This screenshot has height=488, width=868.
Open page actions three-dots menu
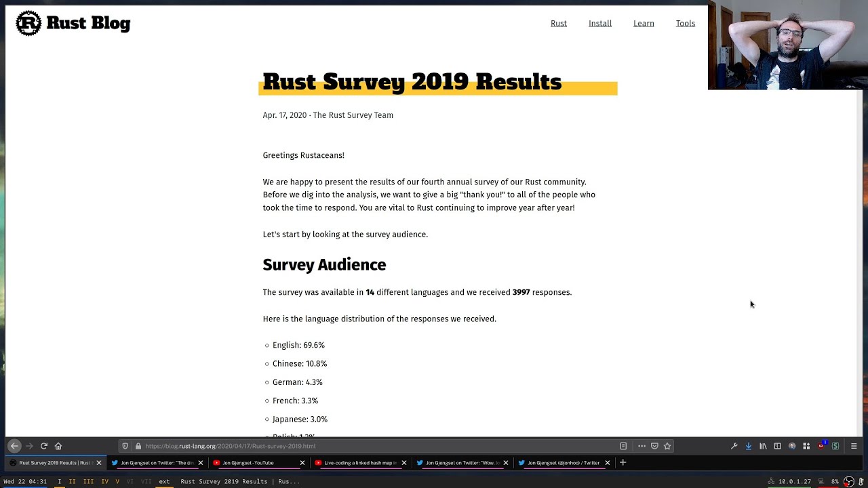[x=642, y=446]
